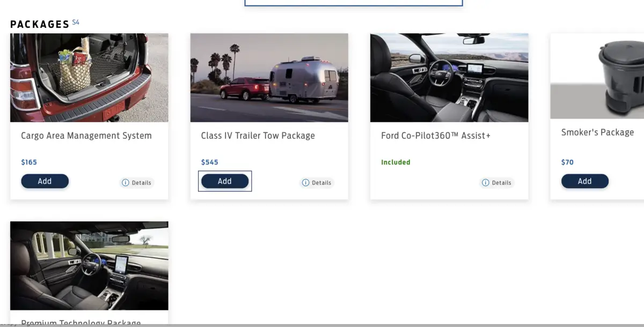Click the Ford Co-Pilot360 Assist+ interior photo
644x327 pixels.
click(x=449, y=78)
